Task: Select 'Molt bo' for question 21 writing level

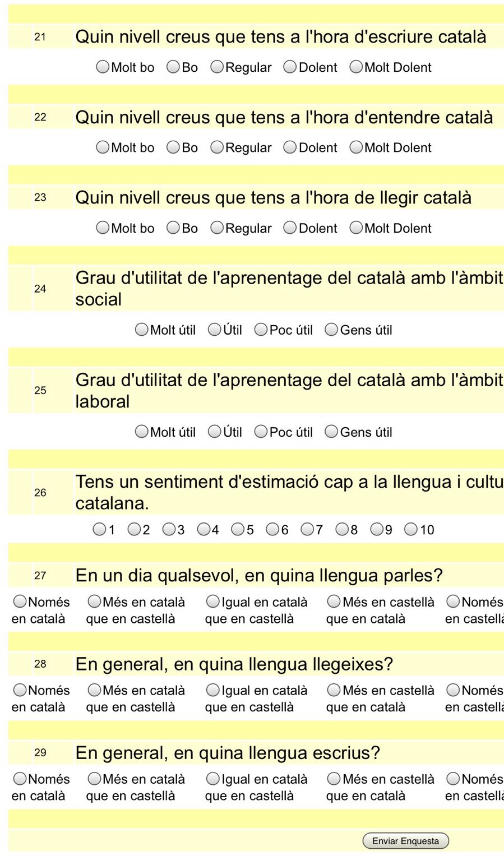Action: coord(103,67)
